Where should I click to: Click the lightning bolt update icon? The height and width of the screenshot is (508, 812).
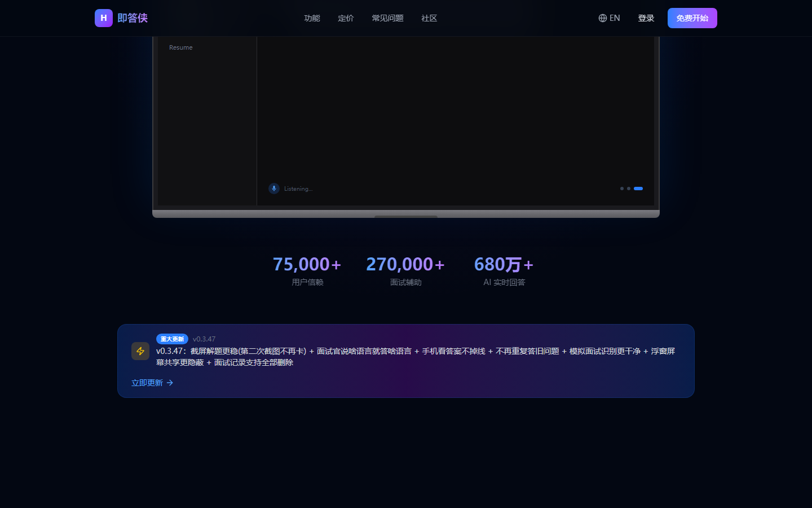coord(140,351)
